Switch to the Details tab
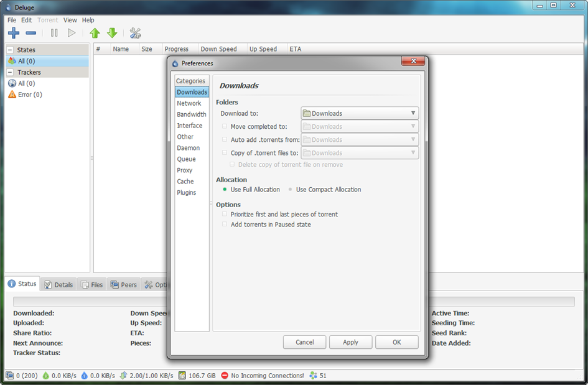Viewport: 588px width, 385px height. (58, 285)
